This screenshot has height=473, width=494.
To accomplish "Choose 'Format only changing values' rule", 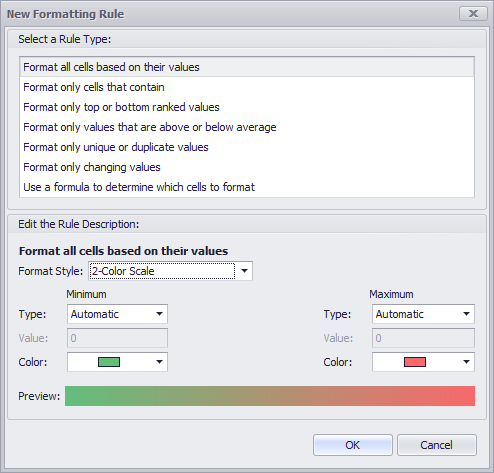I will click(x=247, y=167).
